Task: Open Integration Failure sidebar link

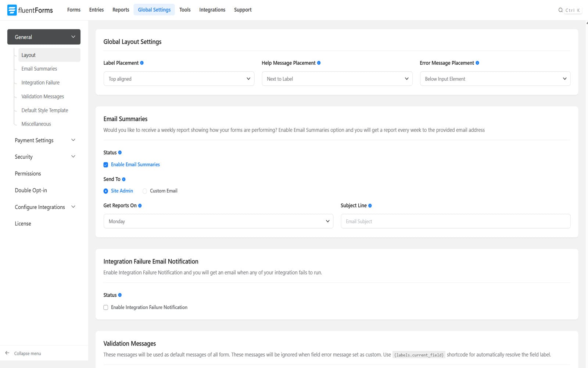Action: tap(40, 83)
